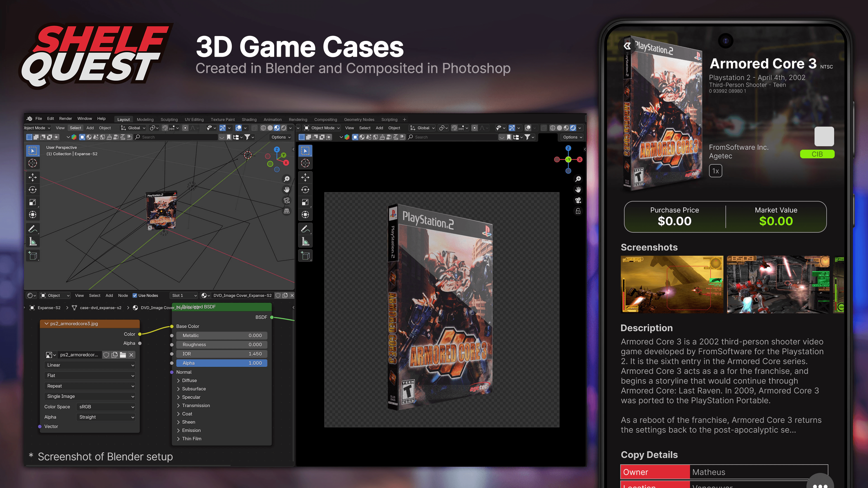Click the Add Cube tool in right viewport
The width and height of the screenshot is (868, 488).
305,256
